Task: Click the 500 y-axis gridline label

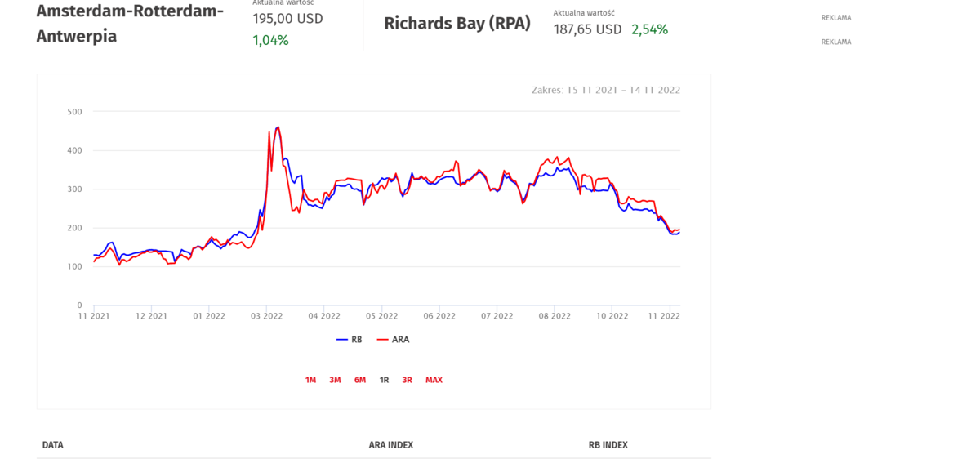Action: (x=74, y=111)
